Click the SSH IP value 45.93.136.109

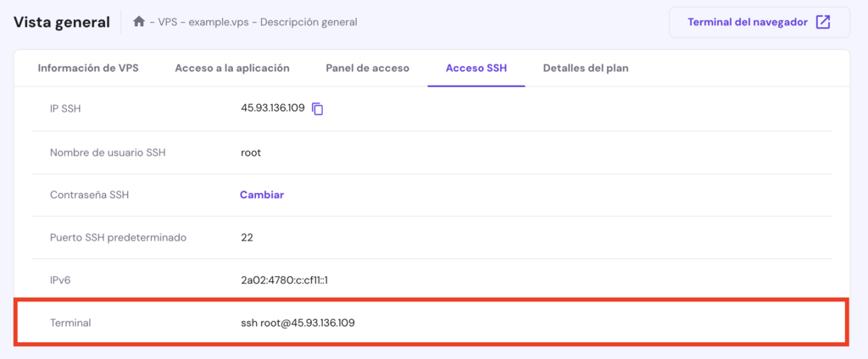pos(273,109)
